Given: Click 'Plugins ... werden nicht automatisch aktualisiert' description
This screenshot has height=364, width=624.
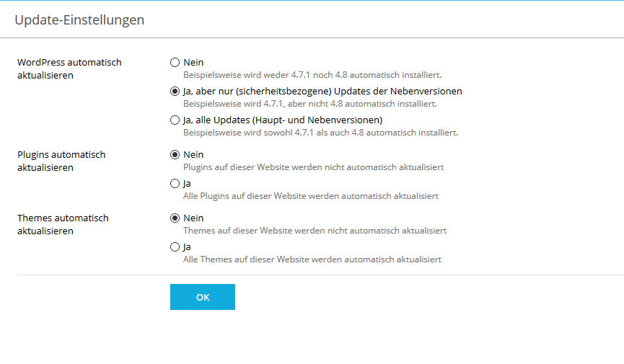Looking at the screenshot, I should pos(313,167).
